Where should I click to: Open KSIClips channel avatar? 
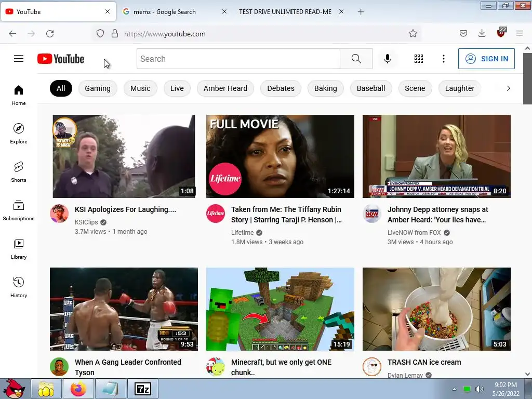click(59, 214)
